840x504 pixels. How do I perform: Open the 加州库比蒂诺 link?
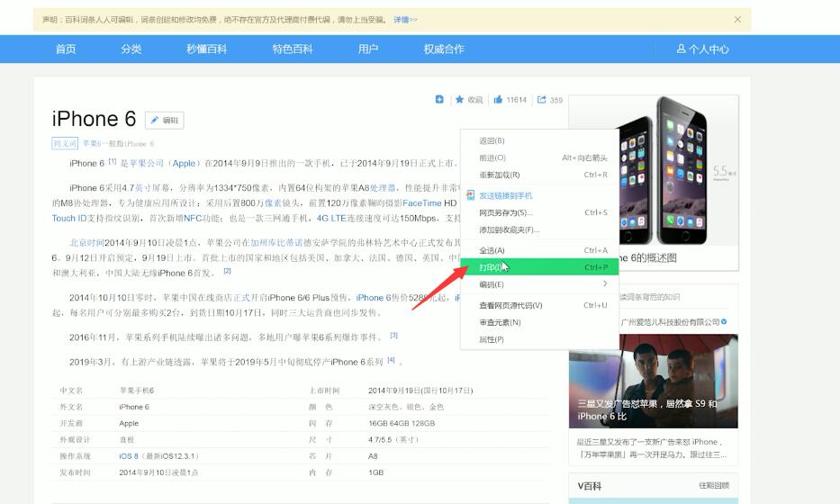click(x=276, y=243)
